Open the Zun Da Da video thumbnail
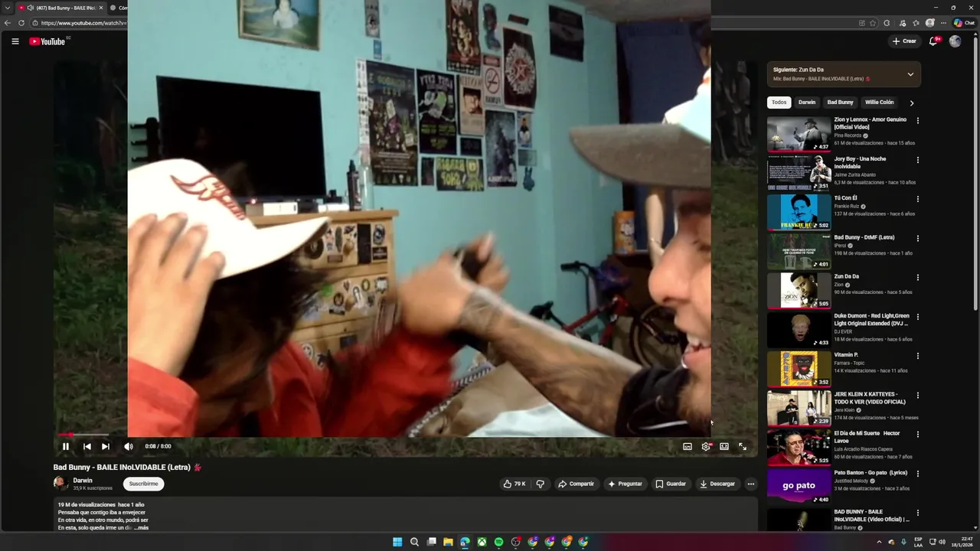Screen dimensions: 980x551 [799, 291]
